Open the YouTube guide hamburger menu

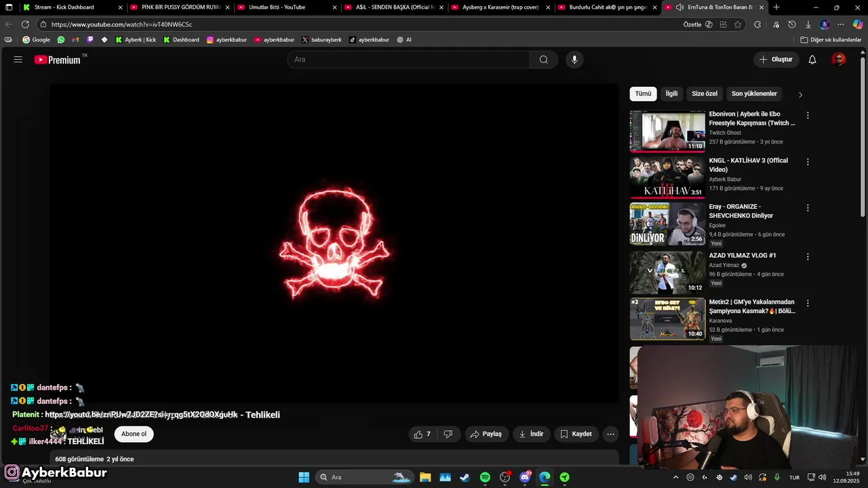18,60
